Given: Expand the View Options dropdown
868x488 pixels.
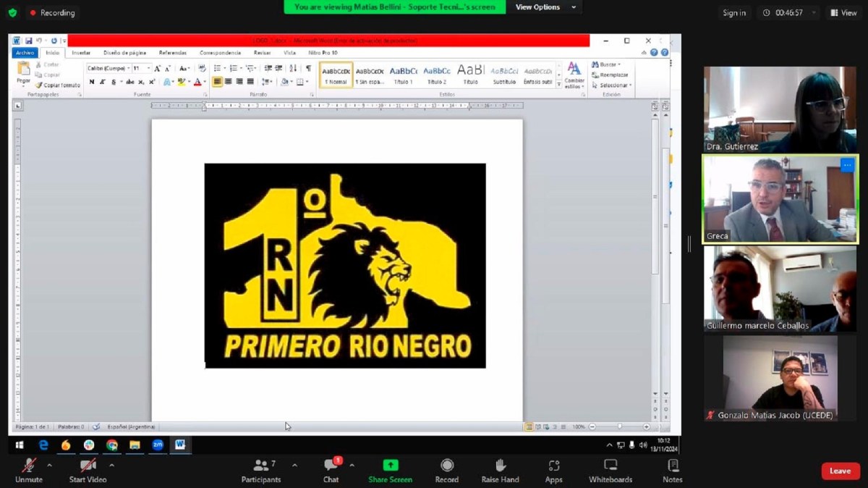Looking at the screenshot, I should tap(546, 7).
